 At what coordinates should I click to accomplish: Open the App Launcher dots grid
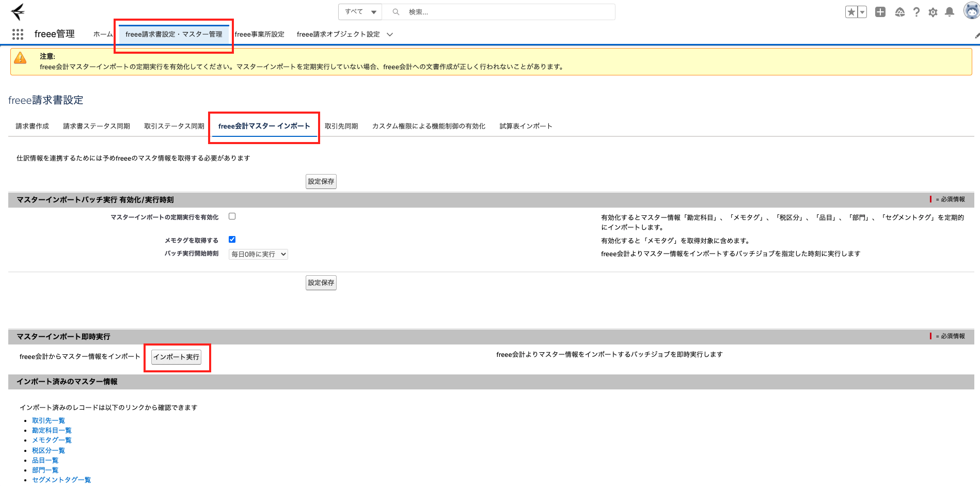[18, 34]
